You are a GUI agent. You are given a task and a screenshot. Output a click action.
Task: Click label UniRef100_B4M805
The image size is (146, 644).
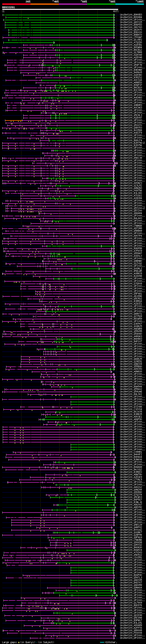131,72
